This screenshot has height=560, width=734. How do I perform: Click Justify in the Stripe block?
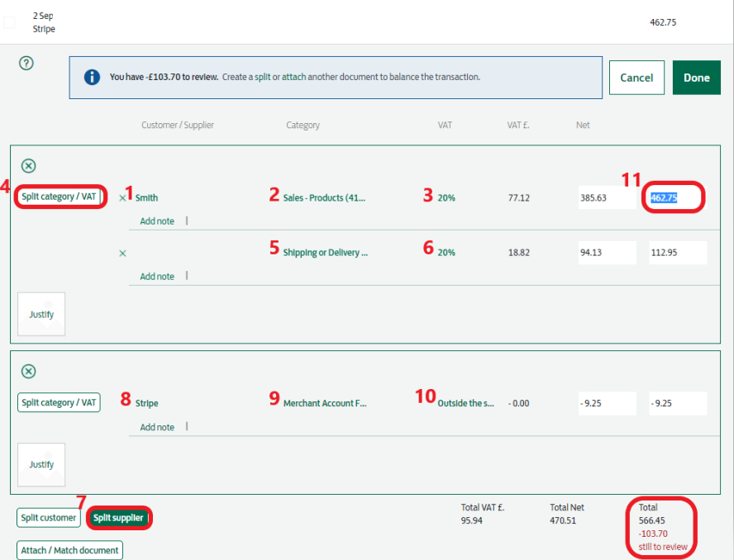41,464
